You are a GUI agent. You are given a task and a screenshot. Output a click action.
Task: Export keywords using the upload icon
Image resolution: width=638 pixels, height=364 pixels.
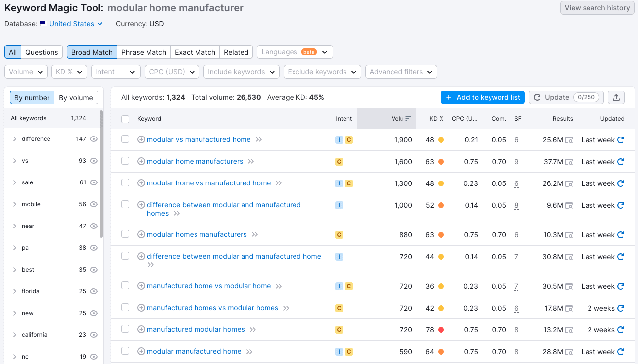616,97
